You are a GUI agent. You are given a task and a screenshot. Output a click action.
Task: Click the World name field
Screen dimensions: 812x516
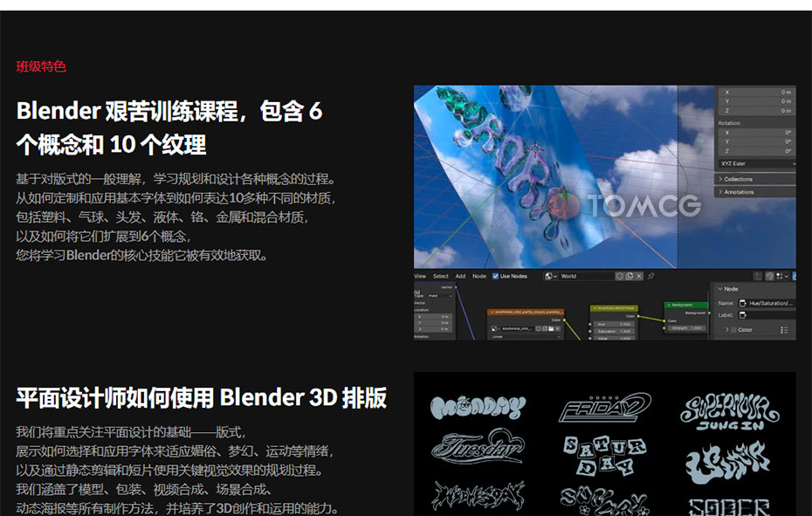[586, 276]
